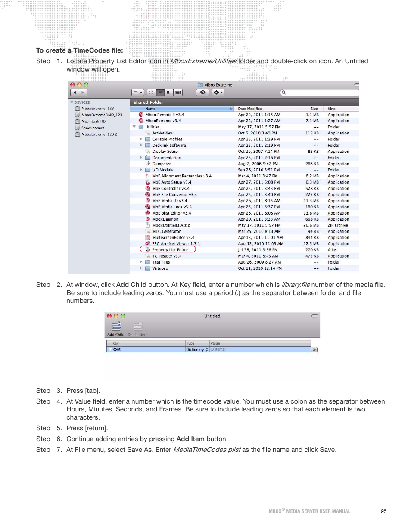The width and height of the screenshot is (411, 532).
Task: Select MboxExtreme v3.4 application icon
Action: [141, 121]
